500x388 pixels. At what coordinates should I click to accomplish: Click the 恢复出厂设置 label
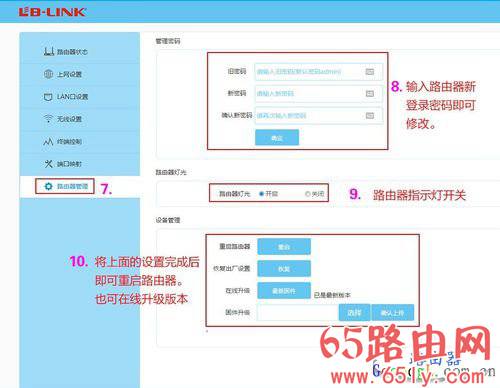click(x=232, y=269)
